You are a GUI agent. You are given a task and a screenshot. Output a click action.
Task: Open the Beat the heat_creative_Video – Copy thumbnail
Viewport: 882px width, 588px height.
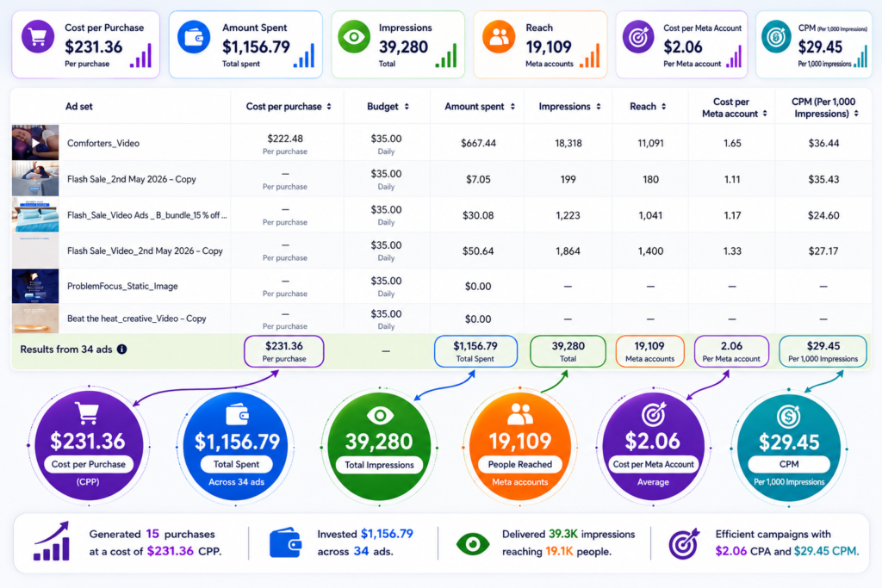(34, 319)
